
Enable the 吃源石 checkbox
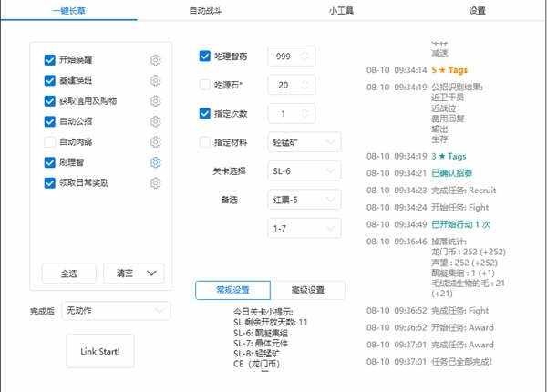click(205, 85)
